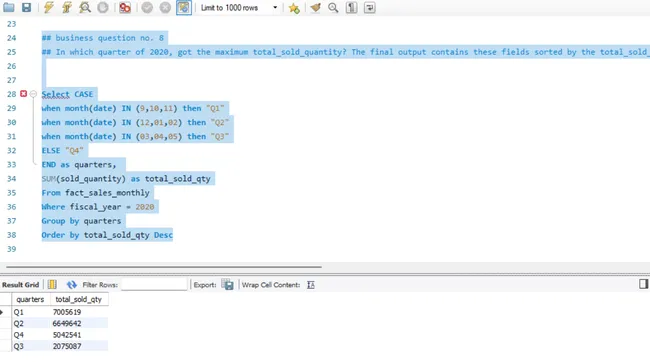The image size is (650, 362).
Task: Beautify query with broom icon
Action: (315, 7)
